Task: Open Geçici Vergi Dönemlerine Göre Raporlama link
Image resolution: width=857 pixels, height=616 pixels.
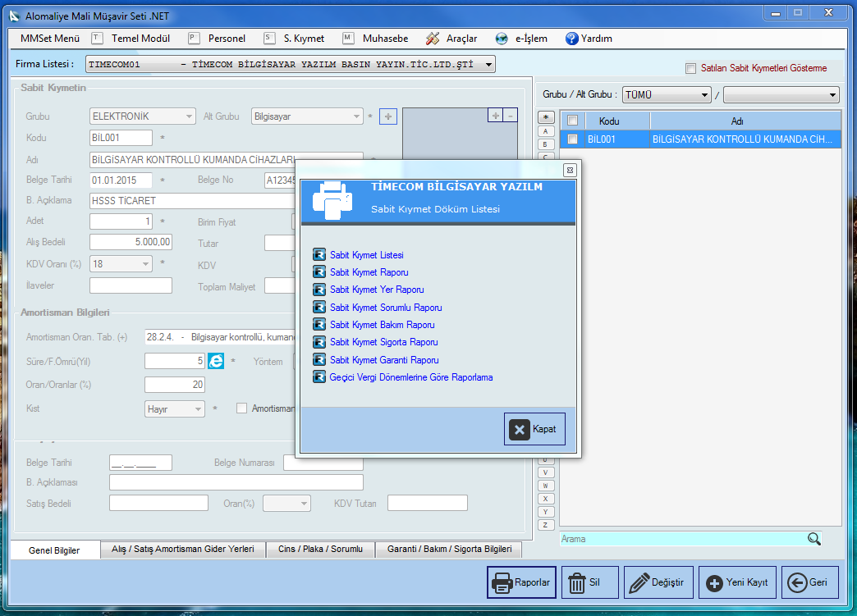Action: [411, 376]
